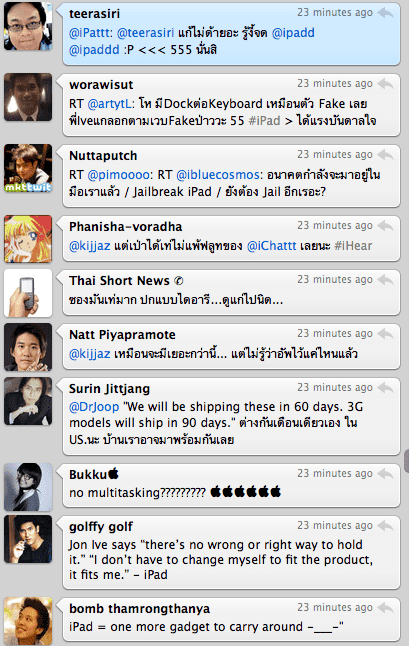Open Thai Short News phone avatar
This screenshot has width=409, height=646.
click(x=28, y=293)
